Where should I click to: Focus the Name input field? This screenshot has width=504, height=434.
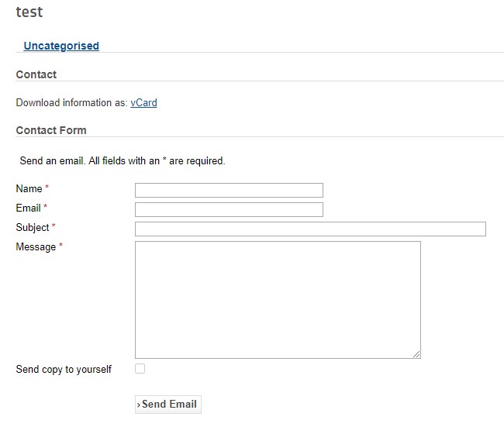click(229, 190)
